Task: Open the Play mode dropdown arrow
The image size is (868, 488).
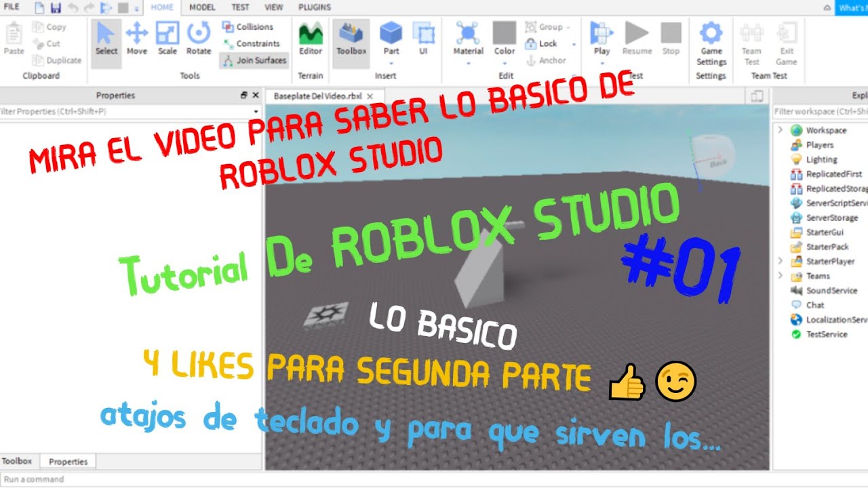Action: pyautogui.click(x=601, y=63)
